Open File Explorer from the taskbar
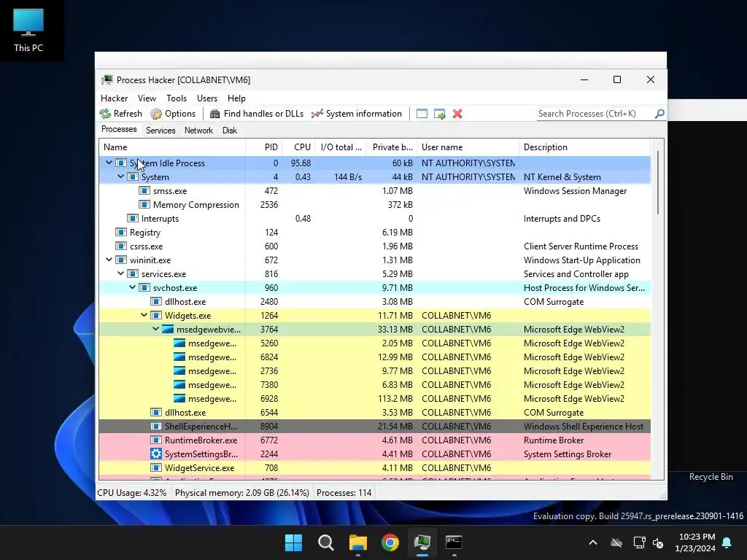747x560 pixels. [357, 542]
